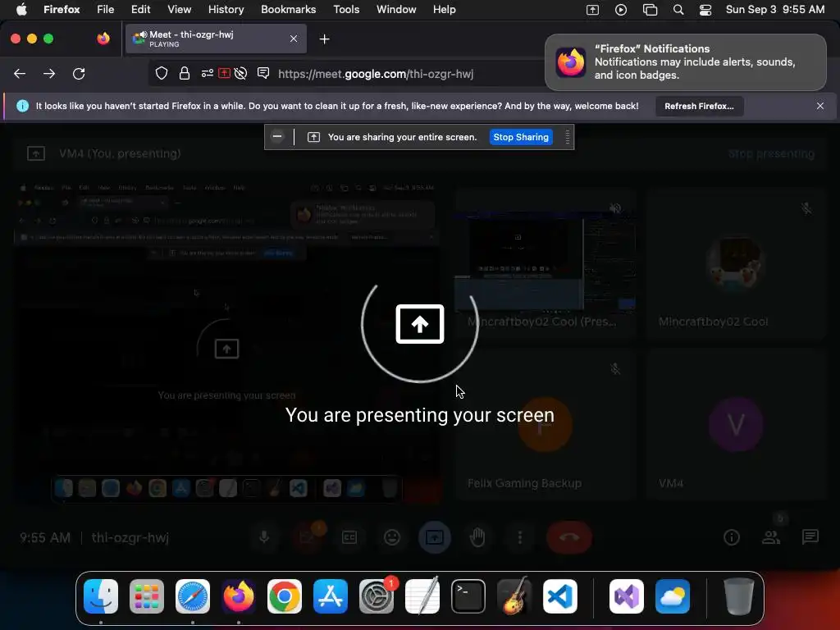The width and height of the screenshot is (840, 630).
Task: Open Safari from the Dock
Action: click(x=193, y=596)
